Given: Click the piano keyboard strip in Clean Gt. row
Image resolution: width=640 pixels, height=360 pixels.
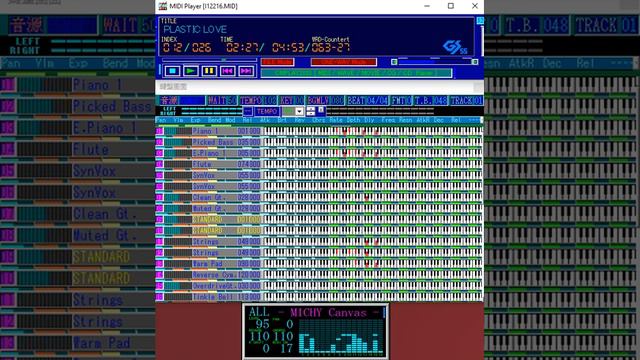Looking at the screenshot, I should tap(372, 197).
